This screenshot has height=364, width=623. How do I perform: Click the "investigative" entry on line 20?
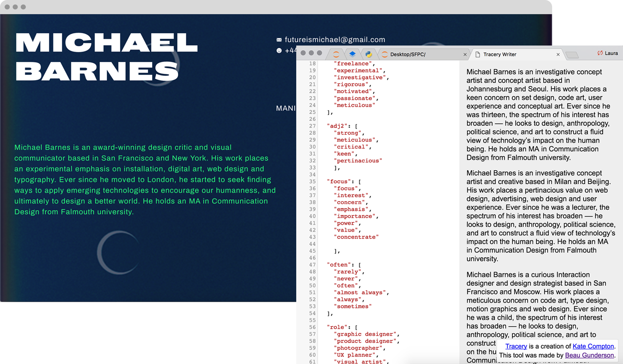coord(360,78)
